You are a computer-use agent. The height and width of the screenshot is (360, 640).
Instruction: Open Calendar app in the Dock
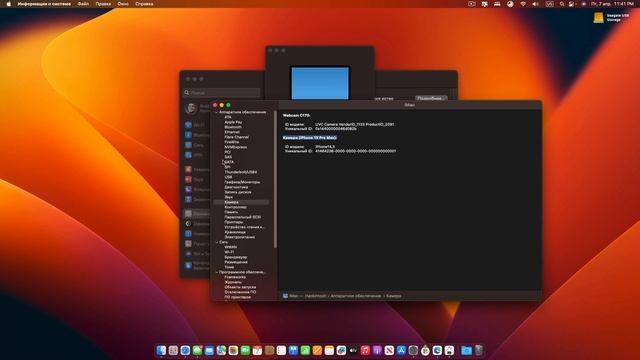click(257, 350)
